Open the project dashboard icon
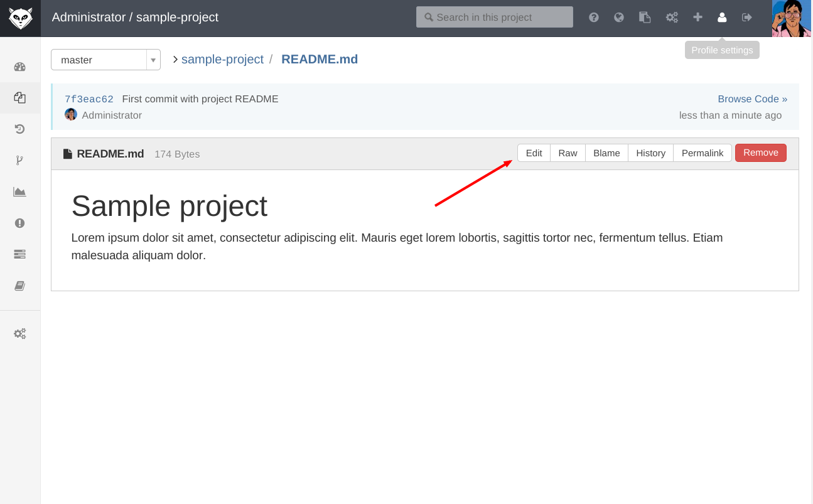Image resolution: width=813 pixels, height=504 pixels. [x=19, y=65]
